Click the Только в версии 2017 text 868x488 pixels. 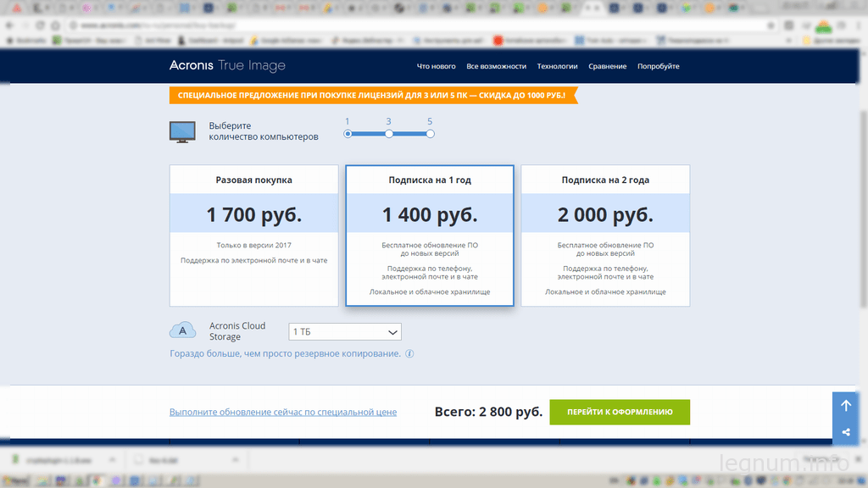click(254, 245)
